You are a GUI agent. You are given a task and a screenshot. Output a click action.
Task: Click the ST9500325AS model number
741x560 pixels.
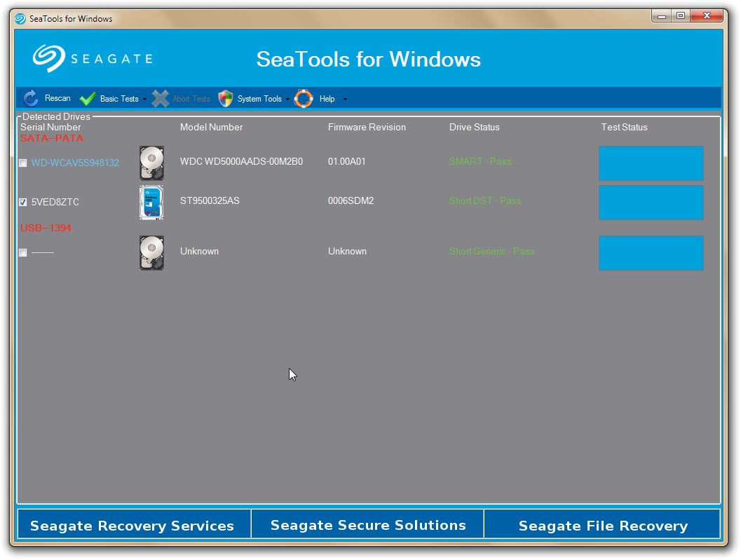pos(210,201)
